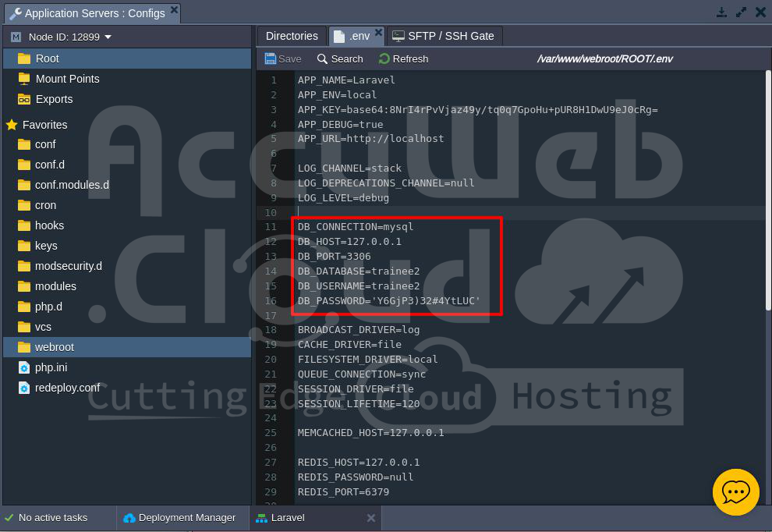The image size is (772, 532).
Task: Open Mount Points in the tree
Action: click(x=67, y=79)
